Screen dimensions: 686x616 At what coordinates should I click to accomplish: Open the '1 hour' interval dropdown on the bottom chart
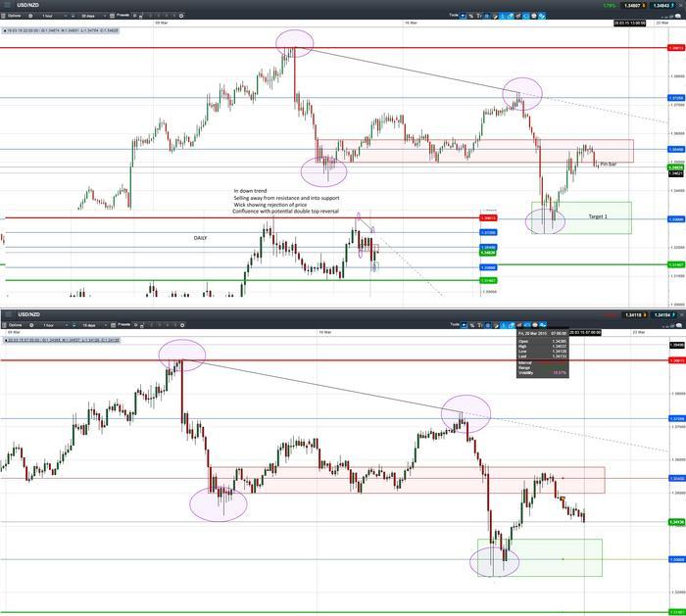point(54,325)
